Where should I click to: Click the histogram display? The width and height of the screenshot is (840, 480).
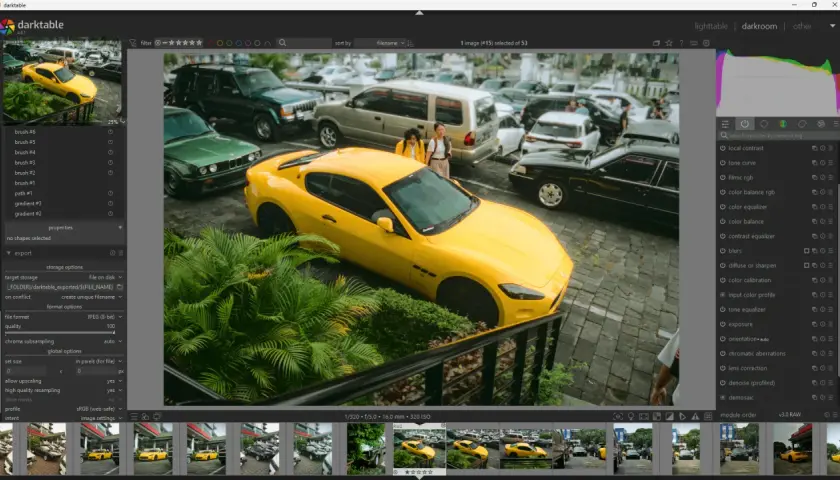pos(778,82)
